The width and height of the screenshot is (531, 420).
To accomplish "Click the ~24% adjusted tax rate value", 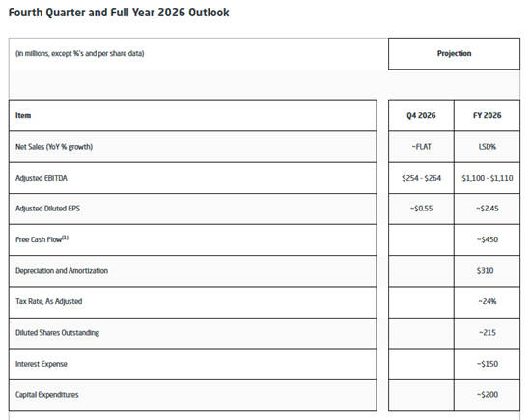I will (488, 301).
